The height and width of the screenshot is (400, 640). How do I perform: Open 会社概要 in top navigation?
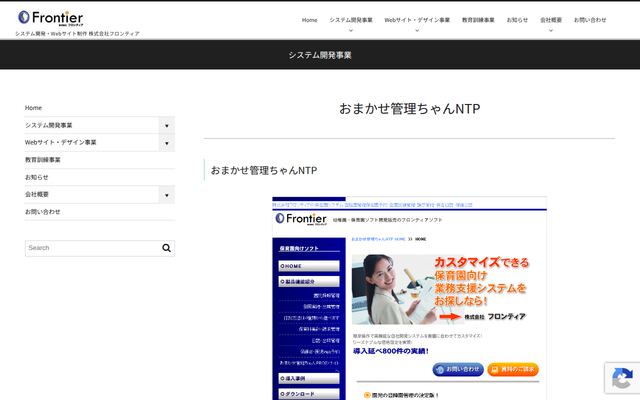click(551, 20)
